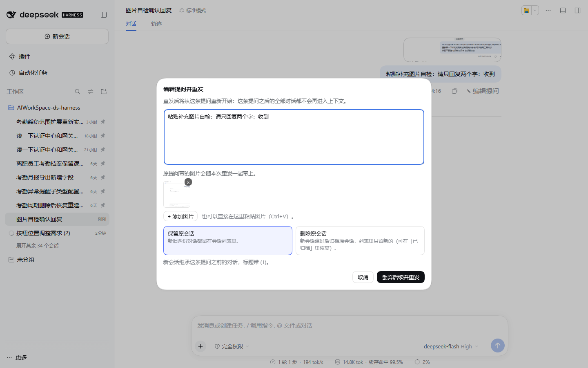Image resolution: width=588 pixels, height=368 pixels.
Task: Remove the attached image thumbnail
Action: tap(188, 182)
